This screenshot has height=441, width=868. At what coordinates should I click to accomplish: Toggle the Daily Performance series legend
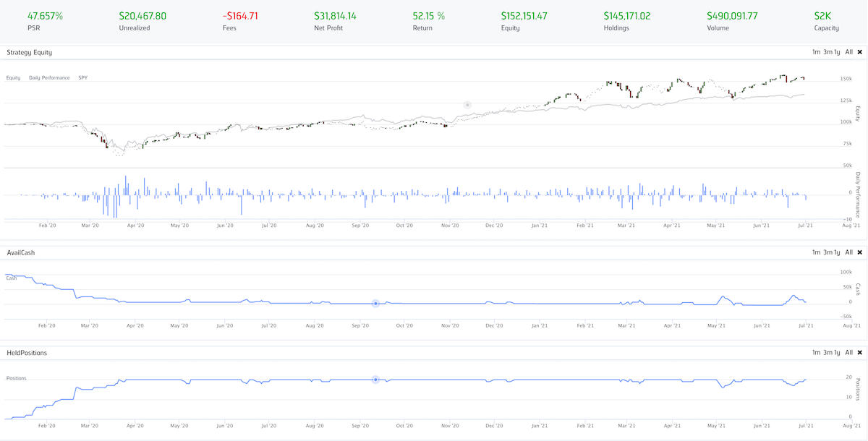click(x=49, y=77)
